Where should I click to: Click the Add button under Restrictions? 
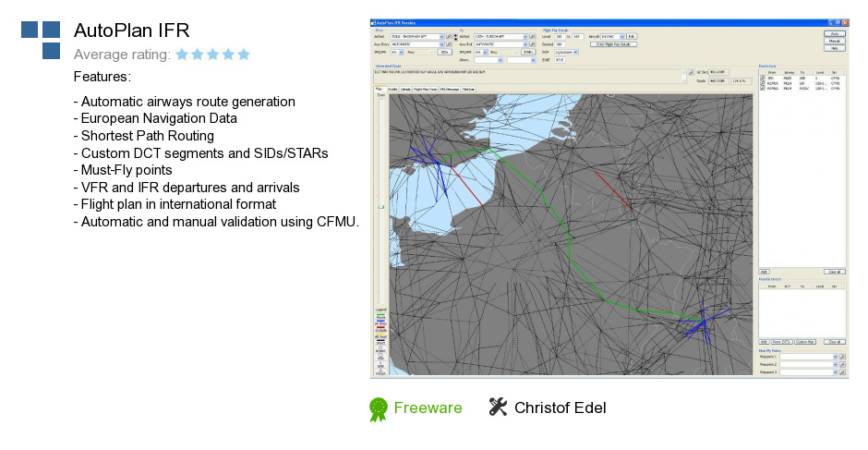764,272
